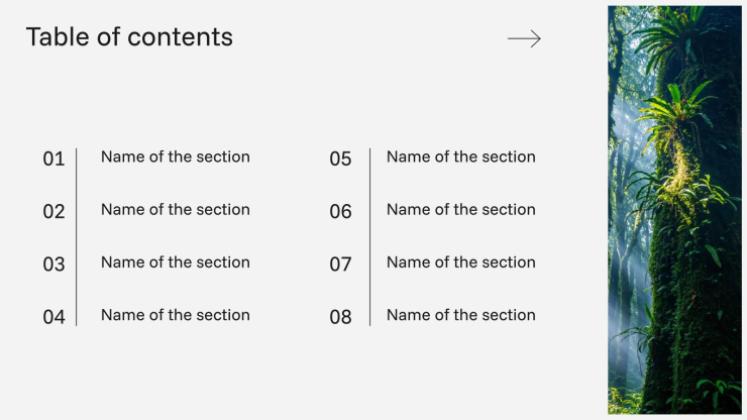747x420 pixels.
Task: Click the section number 06
Action: tap(341, 212)
